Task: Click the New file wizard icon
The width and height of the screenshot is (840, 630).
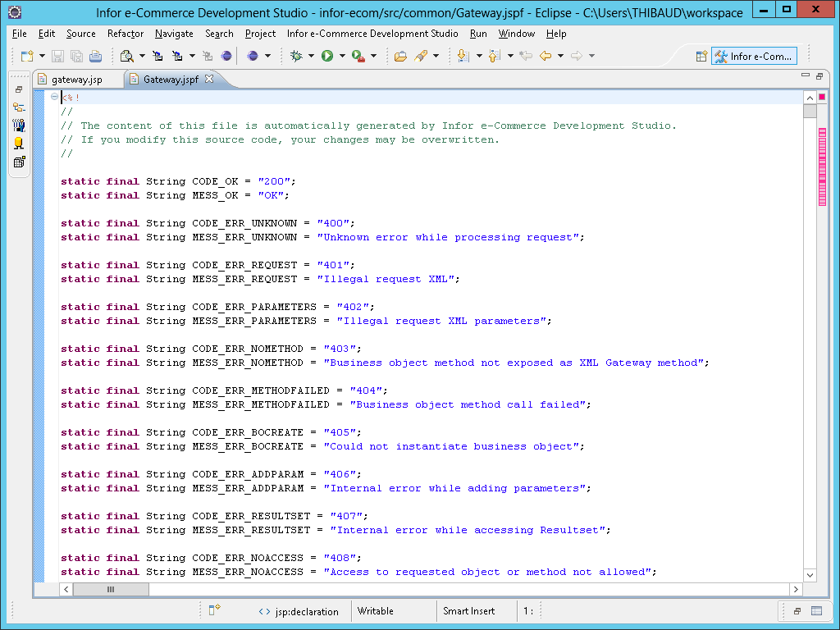Action: coord(27,56)
